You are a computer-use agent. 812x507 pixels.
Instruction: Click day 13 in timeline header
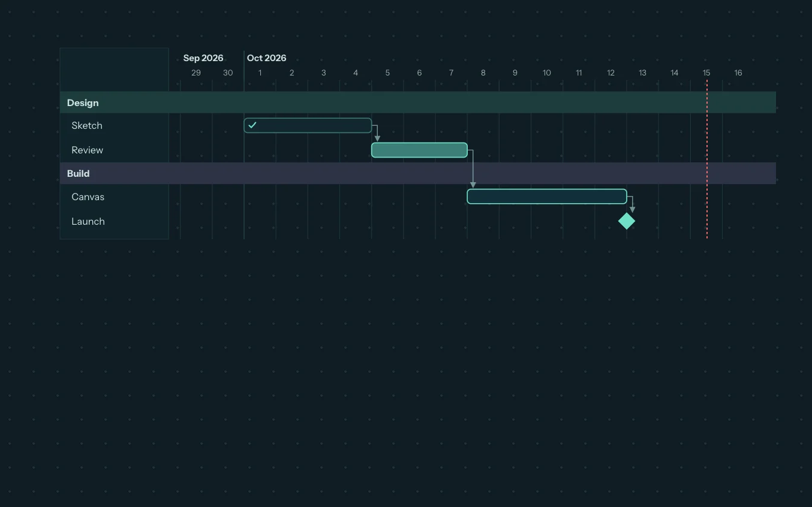click(x=642, y=73)
